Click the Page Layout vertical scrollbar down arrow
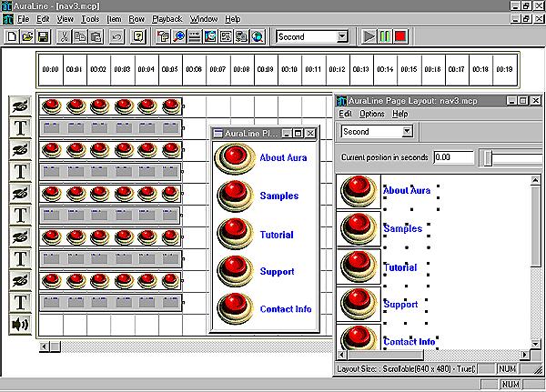Image resolution: width=546 pixels, height=392 pixels. pos(535,344)
